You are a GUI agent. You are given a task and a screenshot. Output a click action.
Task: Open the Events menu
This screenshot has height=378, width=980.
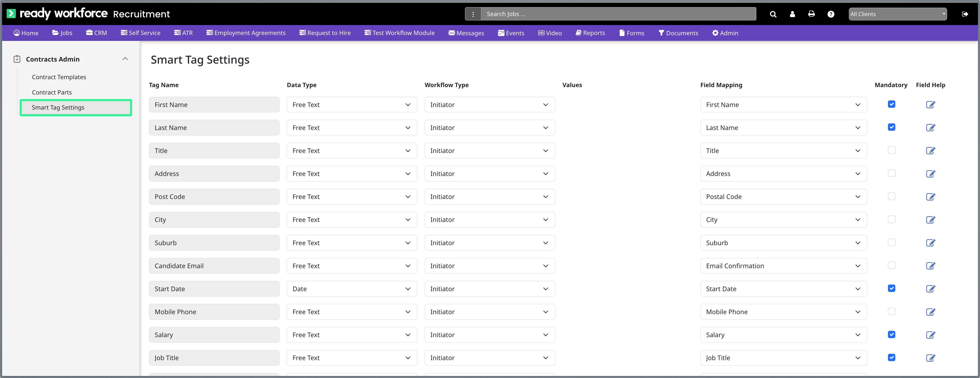click(511, 33)
